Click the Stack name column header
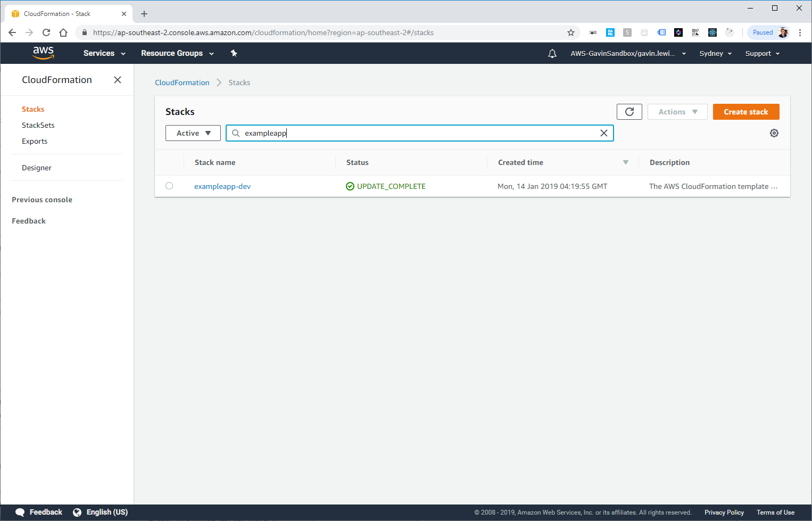The image size is (812, 521). pyautogui.click(x=215, y=162)
